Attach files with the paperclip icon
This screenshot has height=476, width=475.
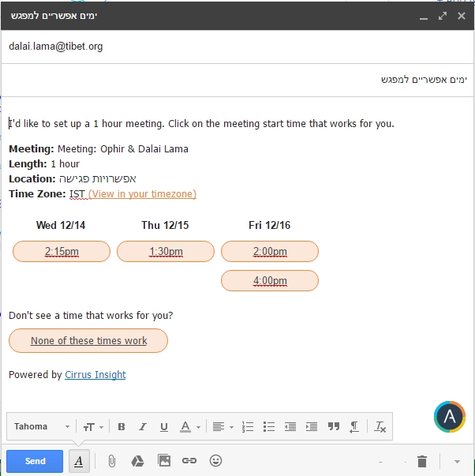coord(111,461)
